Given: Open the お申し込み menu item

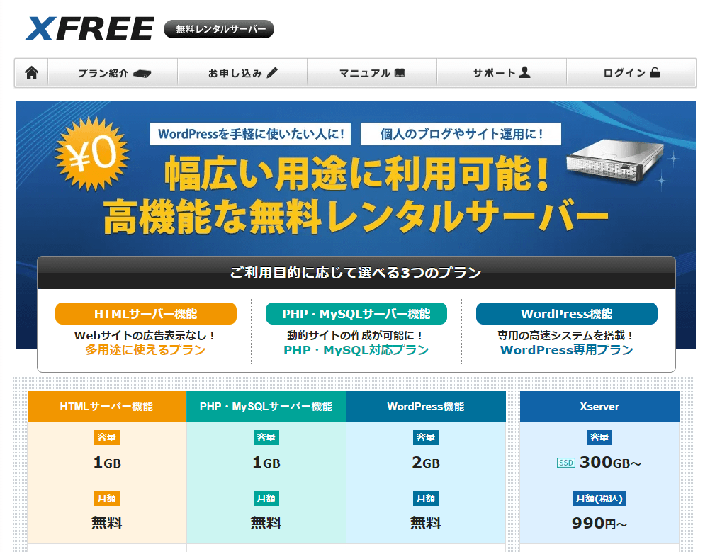Looking at the screenshot, I should [242, 72].
